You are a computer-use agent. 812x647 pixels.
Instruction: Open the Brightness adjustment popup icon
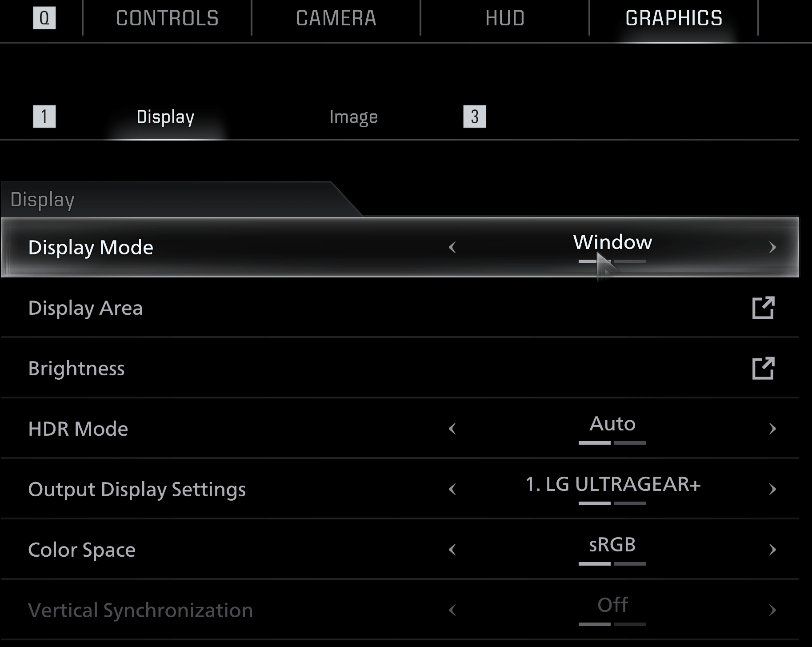[763, 368]
